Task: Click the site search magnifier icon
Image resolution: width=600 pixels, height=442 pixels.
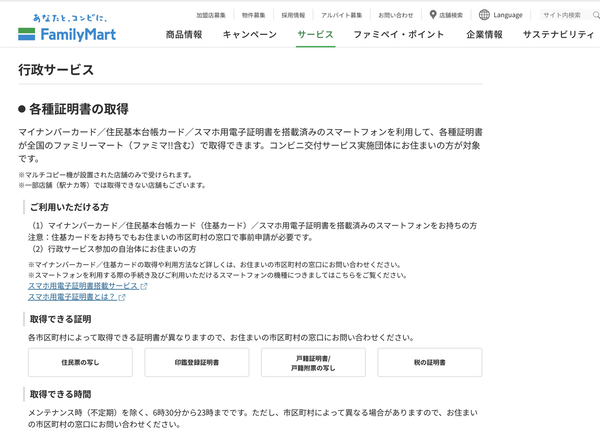Action: 596,15
